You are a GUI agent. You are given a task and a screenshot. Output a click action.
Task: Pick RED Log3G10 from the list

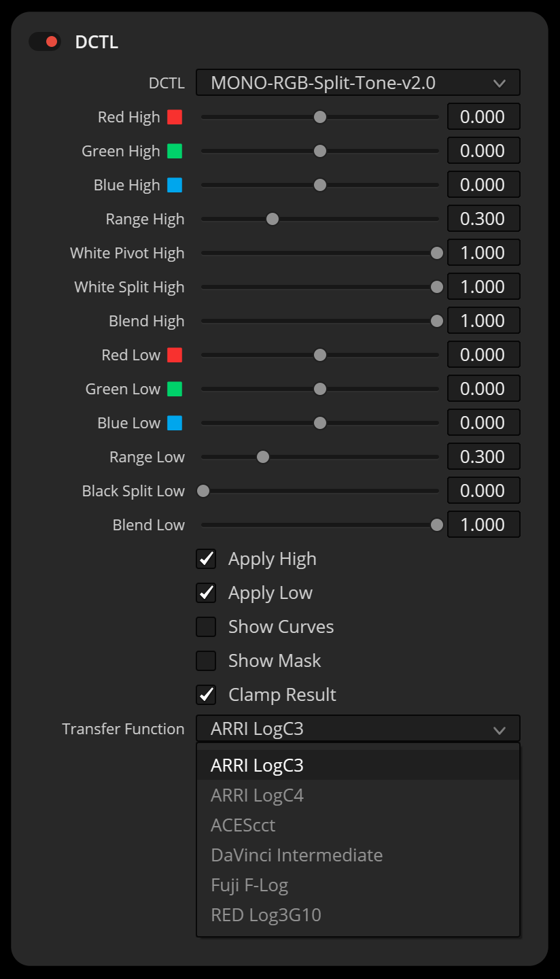tap(266, 915)
